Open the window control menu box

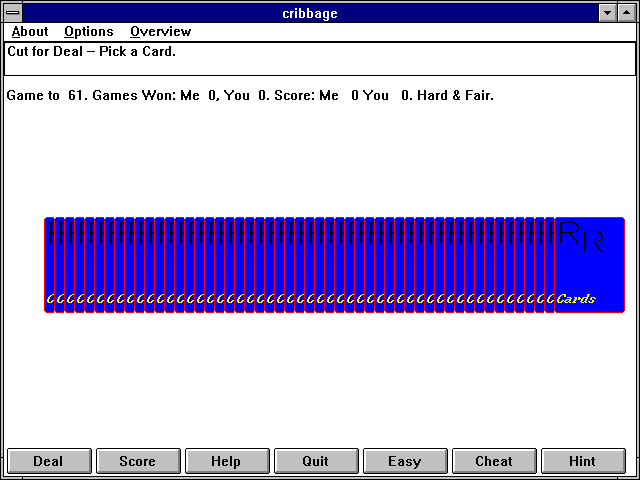coord(13,13)
